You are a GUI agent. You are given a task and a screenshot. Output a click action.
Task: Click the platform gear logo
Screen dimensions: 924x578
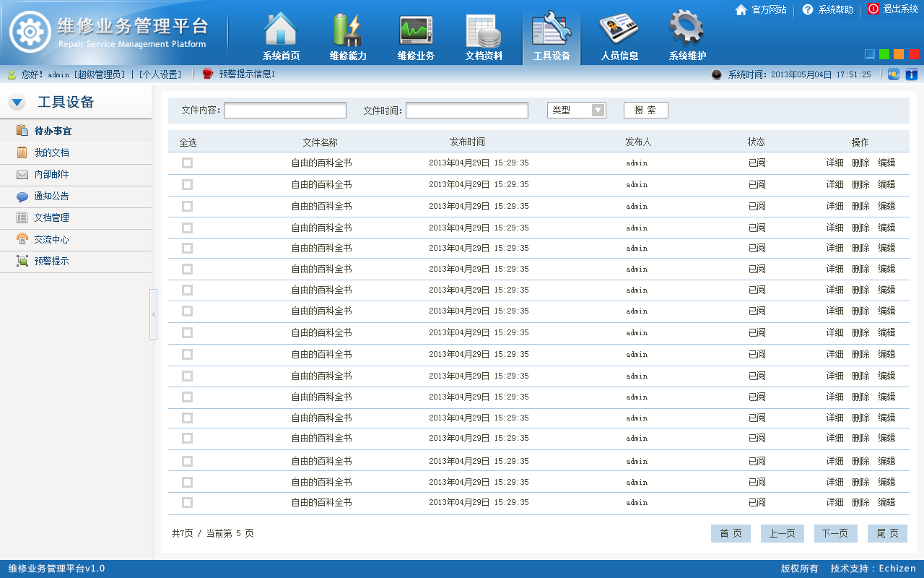[x=30, y=33]
